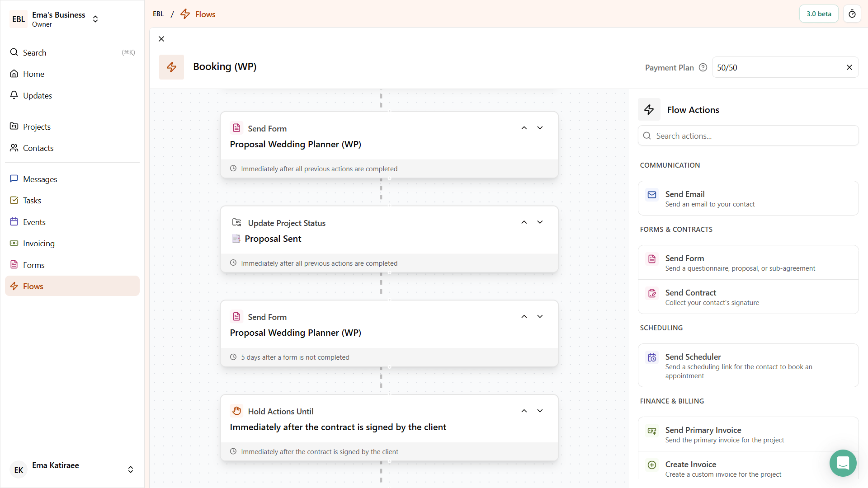Viewport: 868px width, 488px height.
Task: Open the support chat bubble
Action: 843,463
